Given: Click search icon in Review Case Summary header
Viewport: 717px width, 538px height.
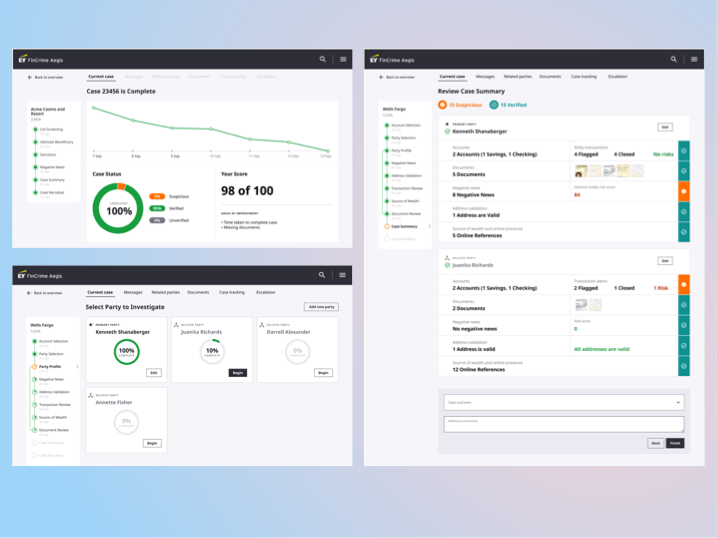Looking at the screenshot, I should 674,59.
